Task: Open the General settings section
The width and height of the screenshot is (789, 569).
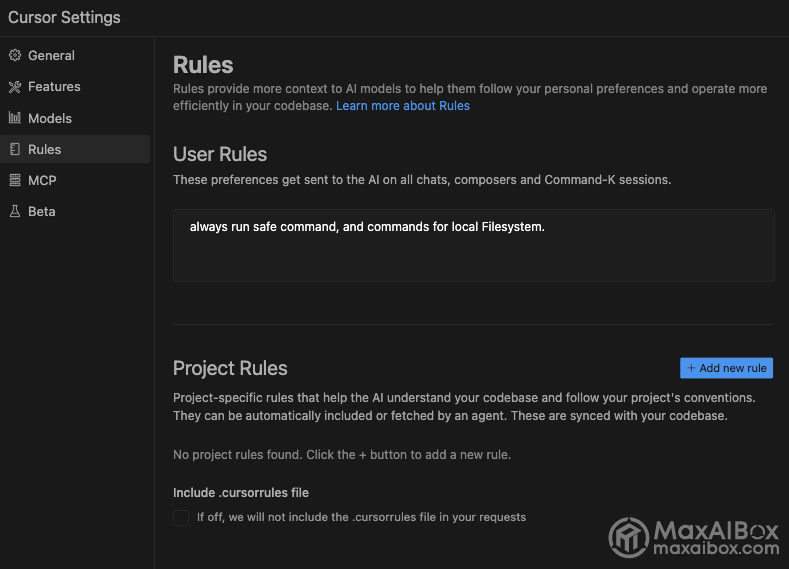Action: 51,55
